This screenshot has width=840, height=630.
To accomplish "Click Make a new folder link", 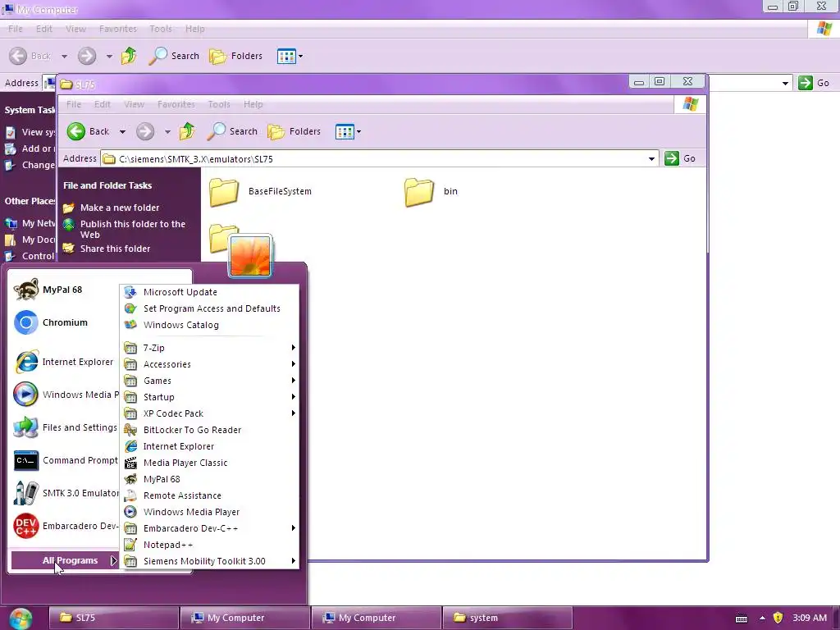I will 120,208.
